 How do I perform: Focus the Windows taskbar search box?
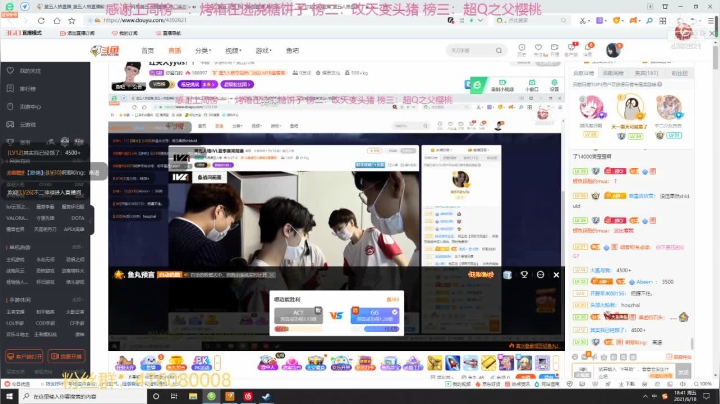point(83,396)
